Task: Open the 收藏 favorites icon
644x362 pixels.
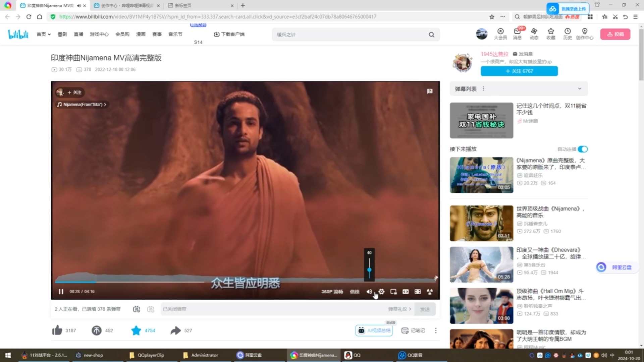Action: click(x=551, y=34)
